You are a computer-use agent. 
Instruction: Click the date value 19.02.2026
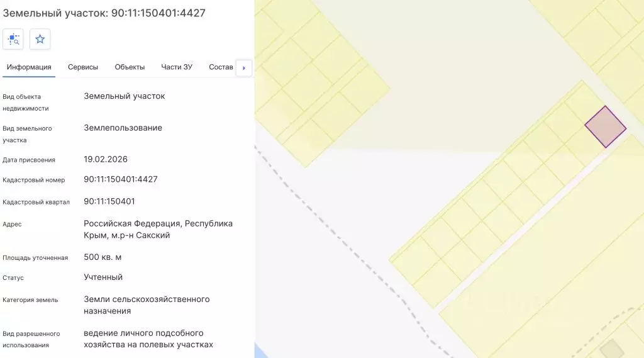106,159
